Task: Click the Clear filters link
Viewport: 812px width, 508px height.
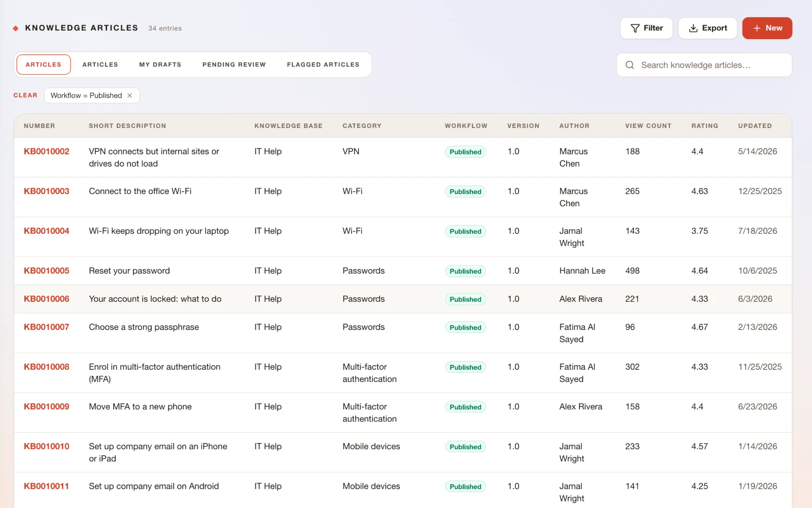Action: (x=25, y=96)
